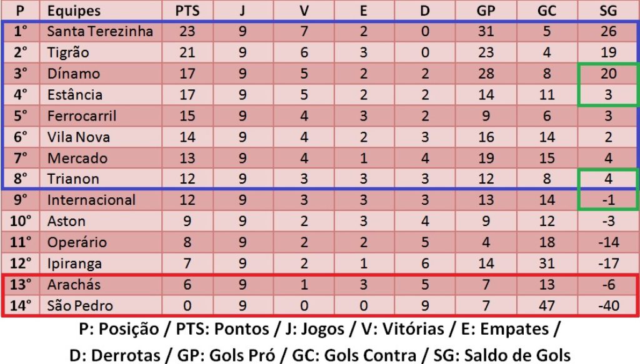Viewport: 640px width, 364px height.
Task: Click Trianon's goal difference value 4
Action: (608, 179)
